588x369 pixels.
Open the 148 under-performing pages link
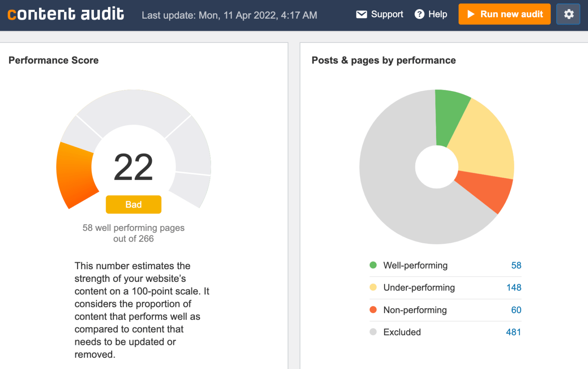[513, 287]
